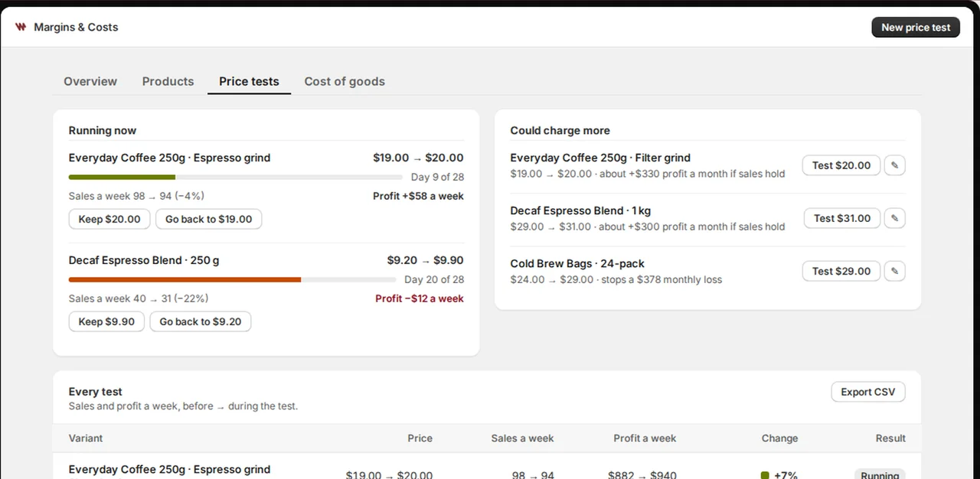
Task: Edit the Filter grind suggested price with pencil icon
Action: (894, 165)
